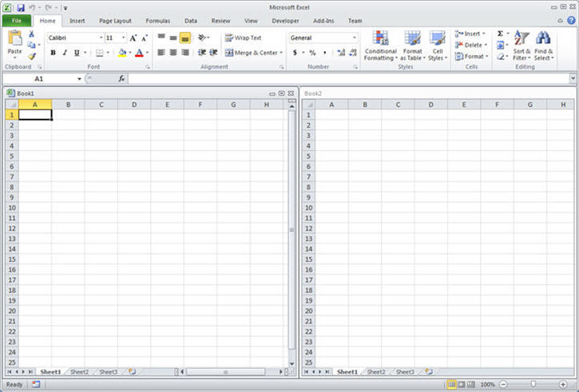Toggle Center horizontal alignment
579x392 pixels.
pyautogui.click(x=173, y=53)
